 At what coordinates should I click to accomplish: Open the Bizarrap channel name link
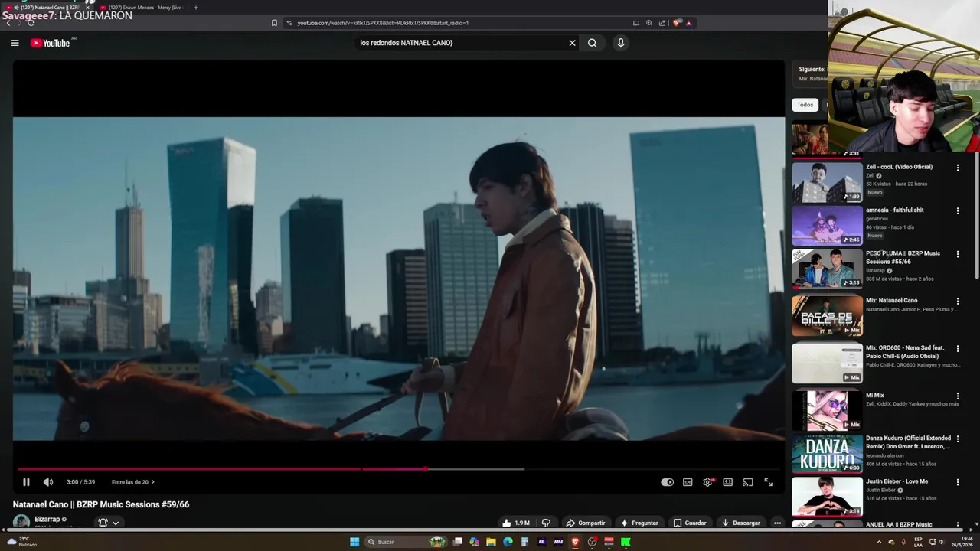(x=47, y=519)
